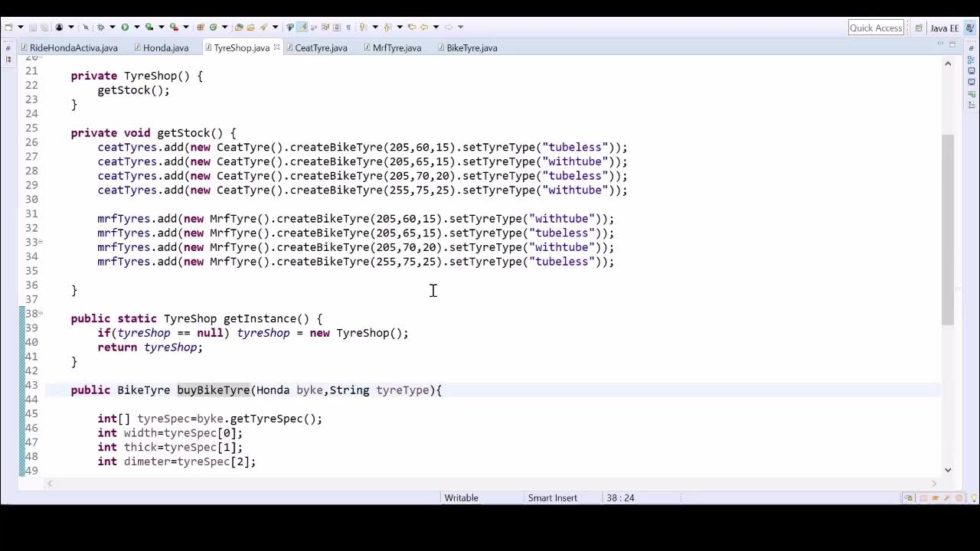980x551 pixels.
Task: Toggle Block Selection Mode icon
Action: coord(336,27)
